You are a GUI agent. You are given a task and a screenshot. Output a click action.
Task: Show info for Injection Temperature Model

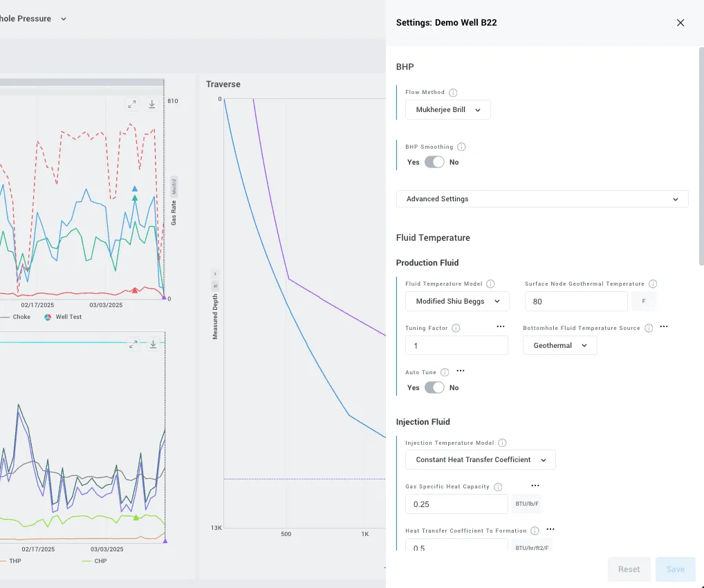point(502,443)
